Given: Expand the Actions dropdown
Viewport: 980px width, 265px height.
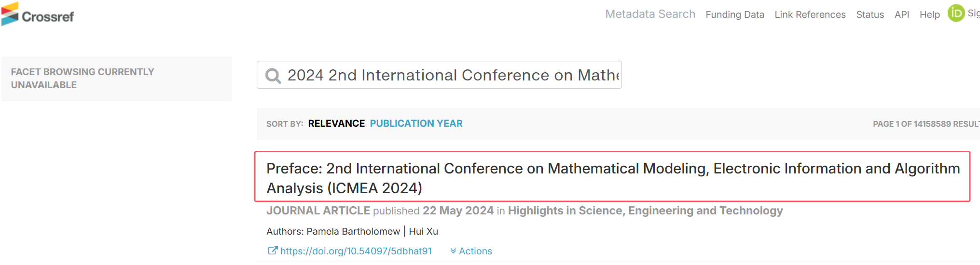Looking at the screenshot, I should click(x=471, y=251).
